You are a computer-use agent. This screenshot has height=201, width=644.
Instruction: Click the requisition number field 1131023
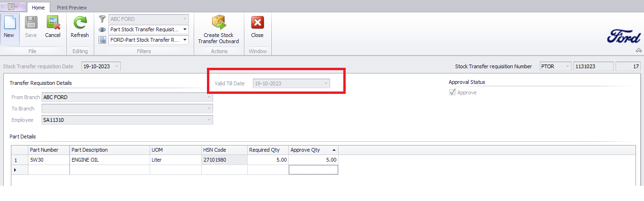click(x=593, y=66)
